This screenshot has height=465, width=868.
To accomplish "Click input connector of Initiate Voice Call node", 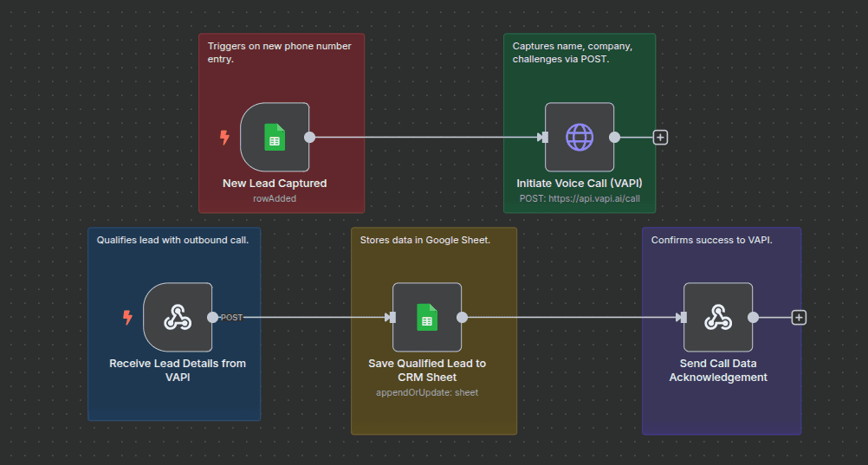I will [x=545, y=138].
